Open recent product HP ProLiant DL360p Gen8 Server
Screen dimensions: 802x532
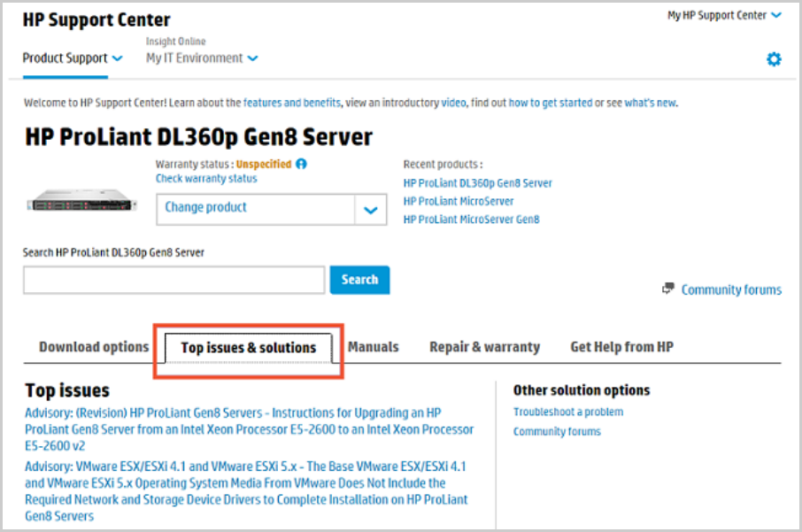[x=478, y=183]
